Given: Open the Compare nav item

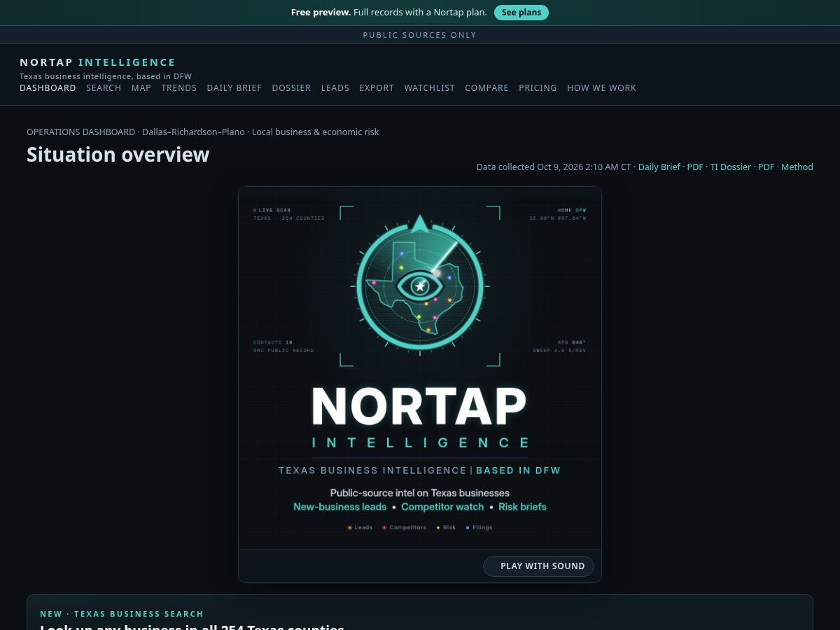Looking at the screenshot, I should pyautogui.click(x=486, y=88).
